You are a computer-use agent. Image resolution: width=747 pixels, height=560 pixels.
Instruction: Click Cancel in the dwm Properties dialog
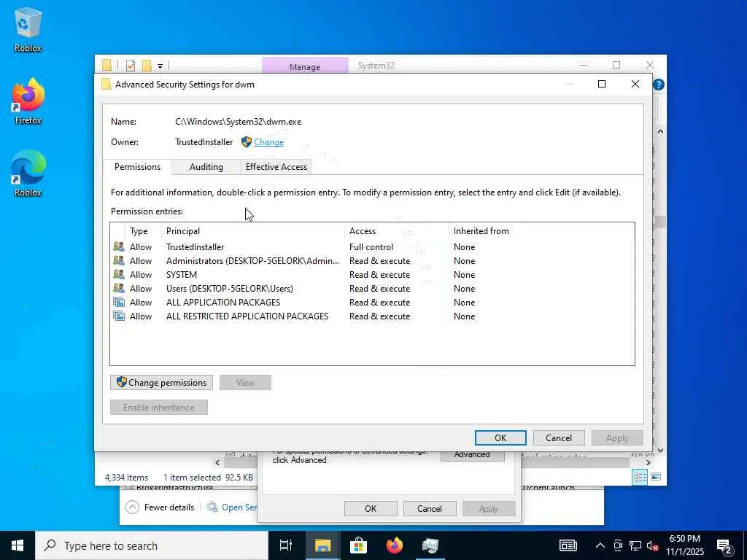pyautogui.click(x=430, y=508)
